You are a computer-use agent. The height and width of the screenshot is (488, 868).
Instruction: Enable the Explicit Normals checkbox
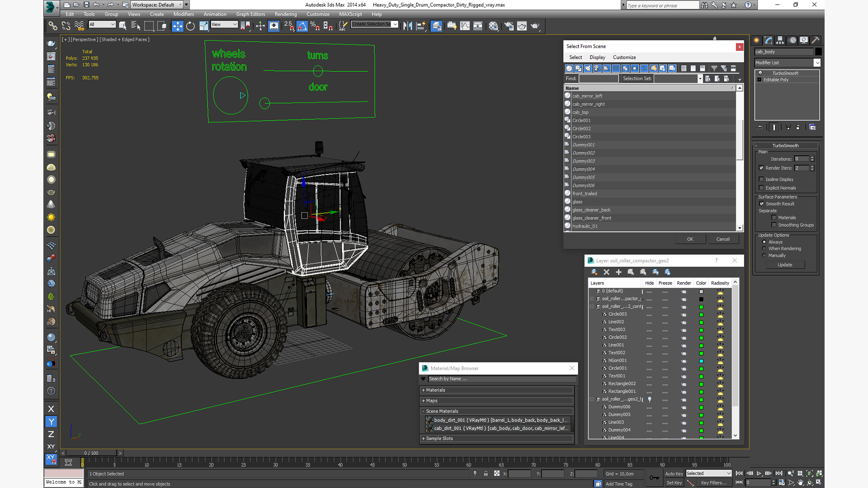(x=761, y=188)
